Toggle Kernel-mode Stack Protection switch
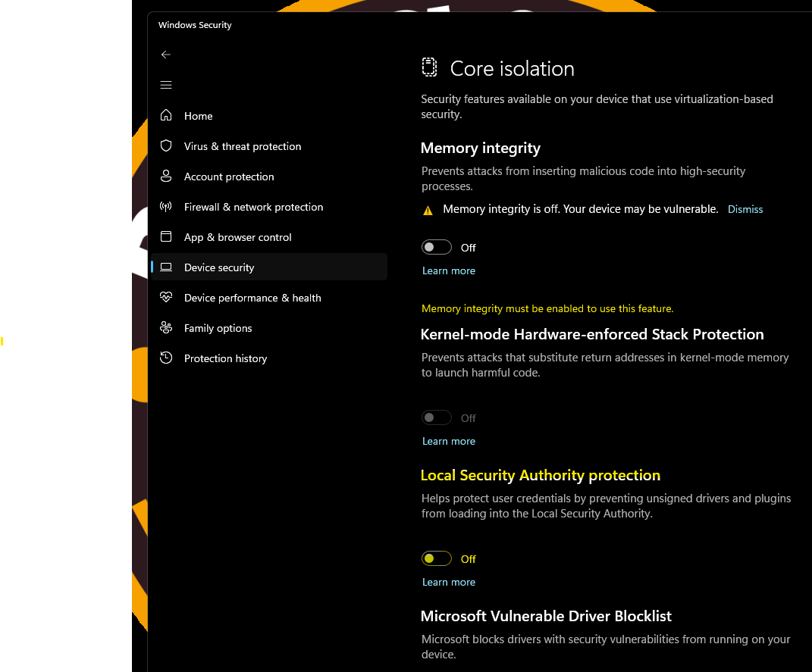 437,417
